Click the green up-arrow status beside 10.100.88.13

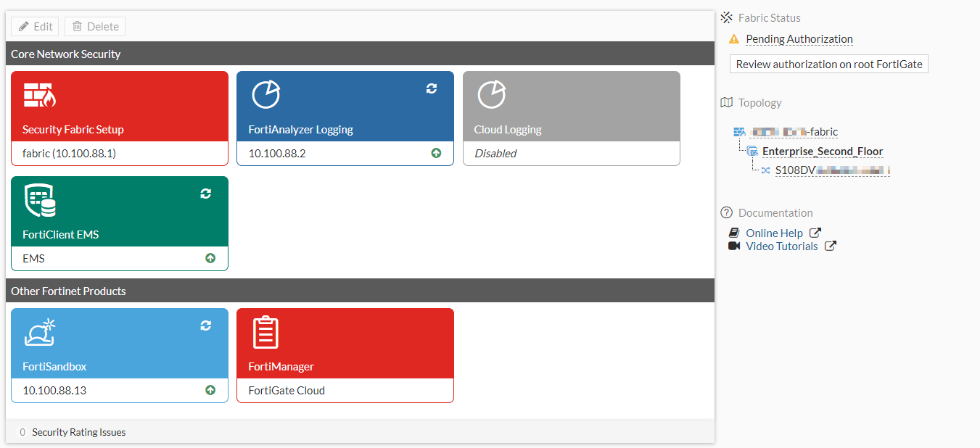(210, 390)
